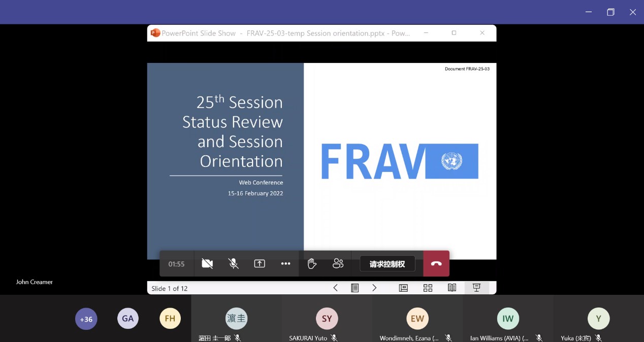Show the participants panel
The width and height of the screenshot is (644, 342).
(338, 264)
